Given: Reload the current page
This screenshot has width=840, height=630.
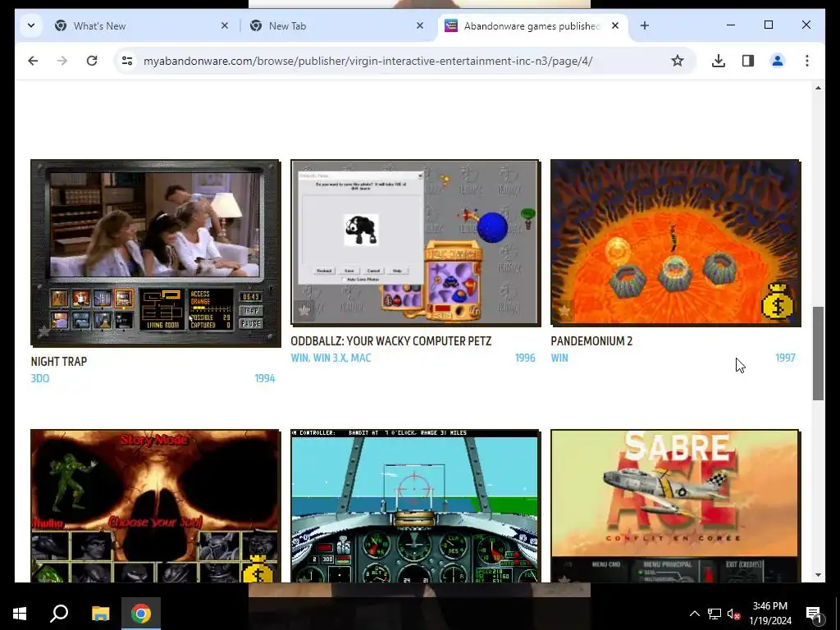Looking at the screenshot, I should tap(92, 61).
